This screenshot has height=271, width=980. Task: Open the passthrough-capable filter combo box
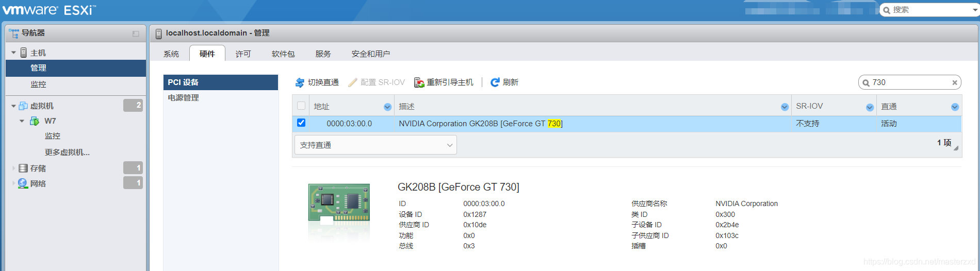pyautogui.click(x=375, y=145)
